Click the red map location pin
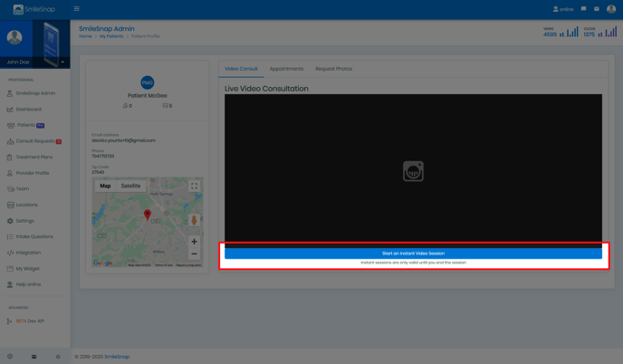This screenshot has width=623, height=364. tap(148, 215)
